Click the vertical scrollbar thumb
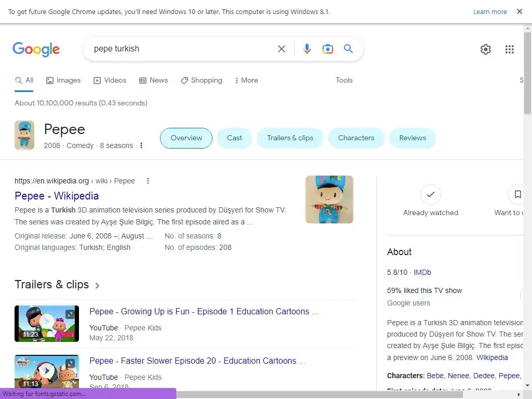The width and height of the screenshot is (532, 399). [x=527, y=73]
